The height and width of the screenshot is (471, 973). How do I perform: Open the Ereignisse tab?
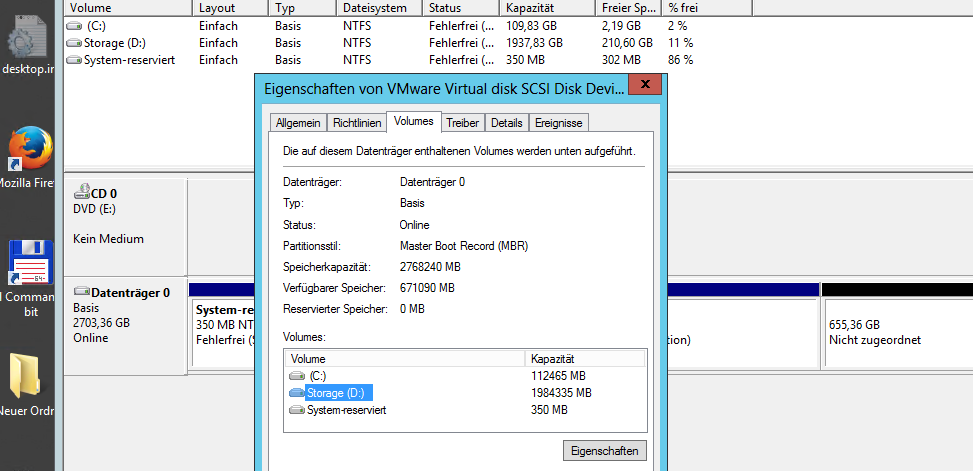(x=558, y=123)
